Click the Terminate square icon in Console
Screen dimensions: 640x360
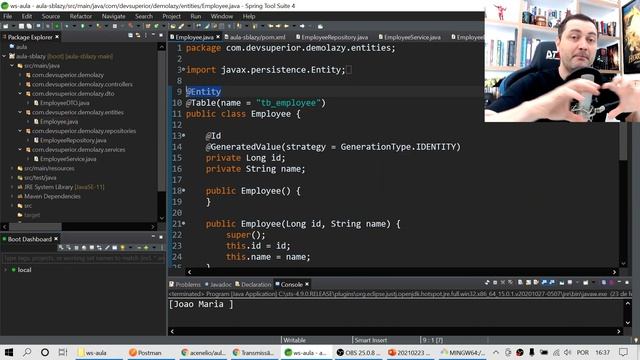(495, 282)
